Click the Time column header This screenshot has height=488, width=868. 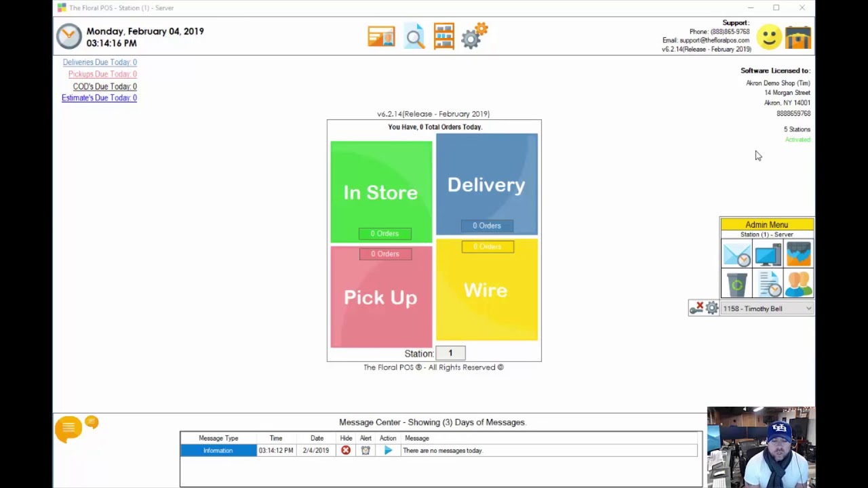(276, 439)
